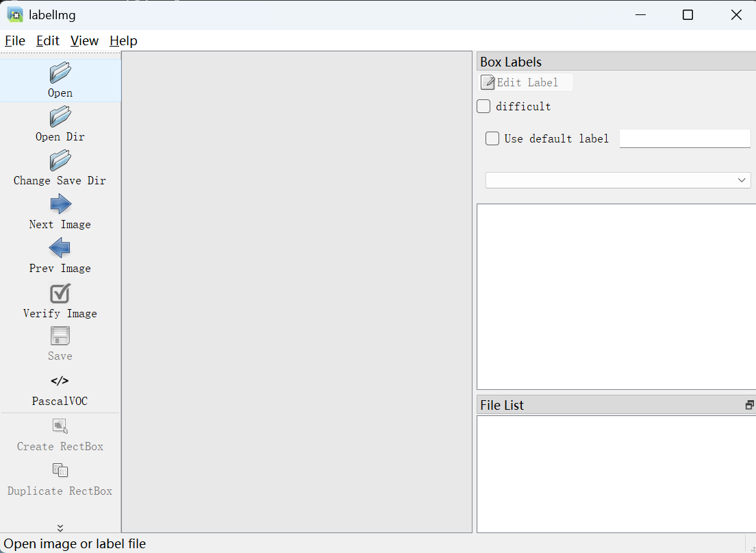756x553 pixels.
Task: Click the default label text field
Action: click(x=685, y=138)
